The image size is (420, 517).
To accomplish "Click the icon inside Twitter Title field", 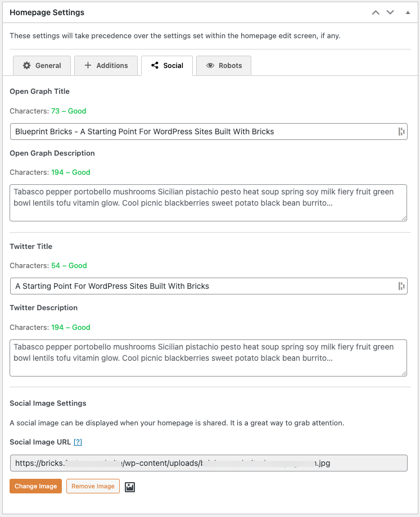I will pyautogui.click(x=401, y=286).
